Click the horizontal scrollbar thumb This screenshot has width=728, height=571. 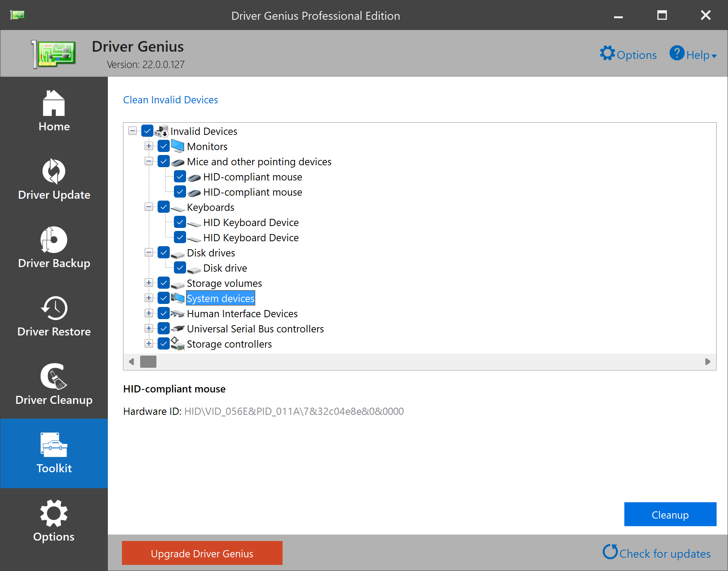tap(148, 362)
